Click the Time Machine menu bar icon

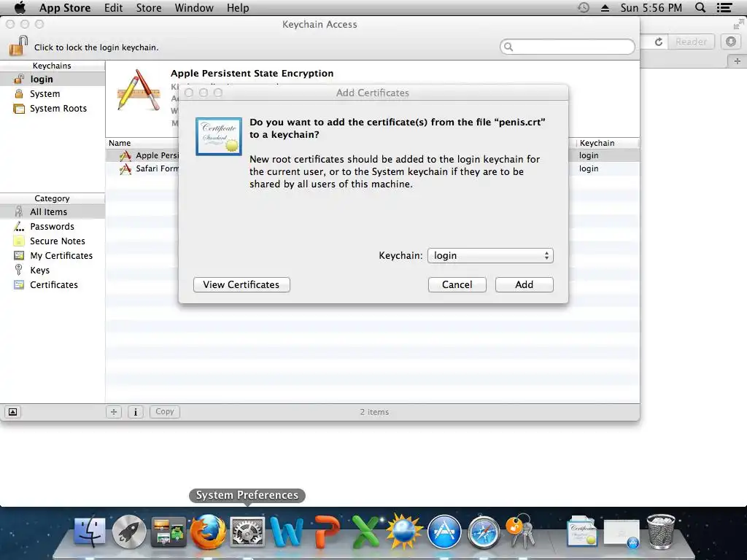pos(584,7)
